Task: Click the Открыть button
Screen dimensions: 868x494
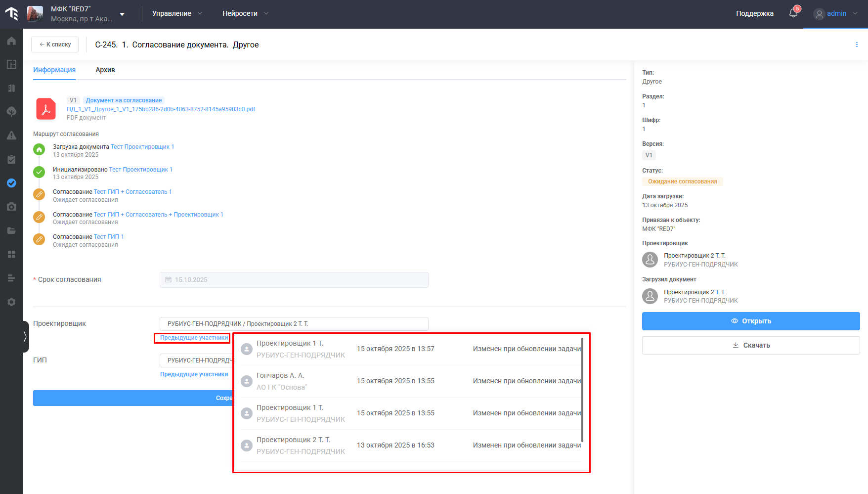Action: click(750, 321)
